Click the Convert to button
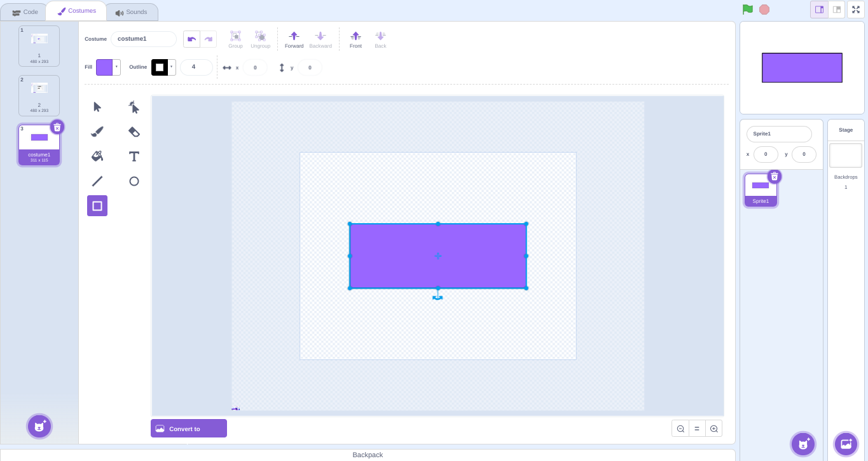The height and width of the screenshot is (461, 868). pyautogui.click(x=189, y=429)
